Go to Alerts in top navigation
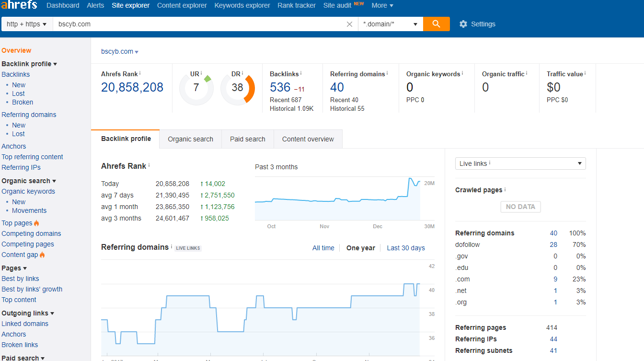This screenshot has width=644, height=361. point(95,5)
